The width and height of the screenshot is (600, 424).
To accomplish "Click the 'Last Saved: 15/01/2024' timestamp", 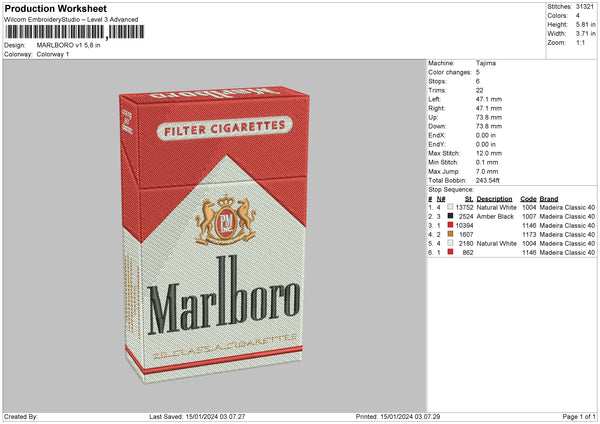I will click(x=197, y=416).
